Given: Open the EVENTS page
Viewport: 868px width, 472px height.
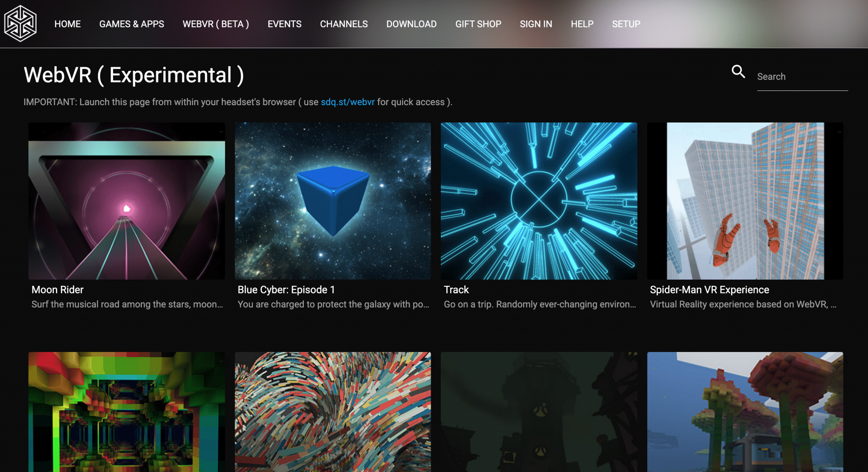Looking at the screenshot, I should (284, 24).
